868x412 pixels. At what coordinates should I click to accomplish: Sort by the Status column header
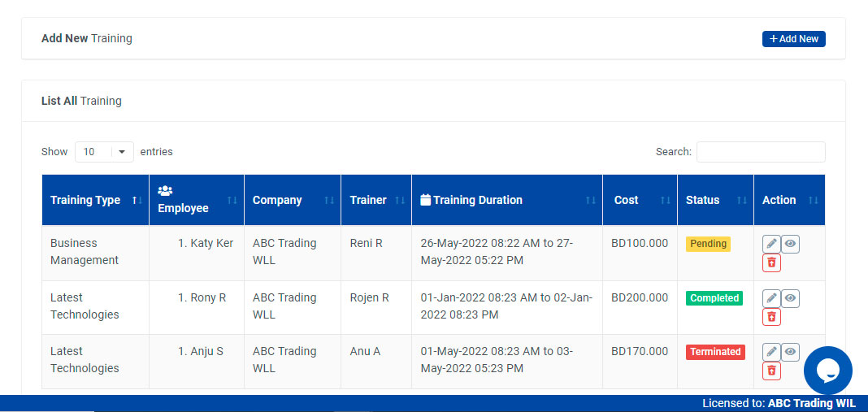[x=702, y=200]
